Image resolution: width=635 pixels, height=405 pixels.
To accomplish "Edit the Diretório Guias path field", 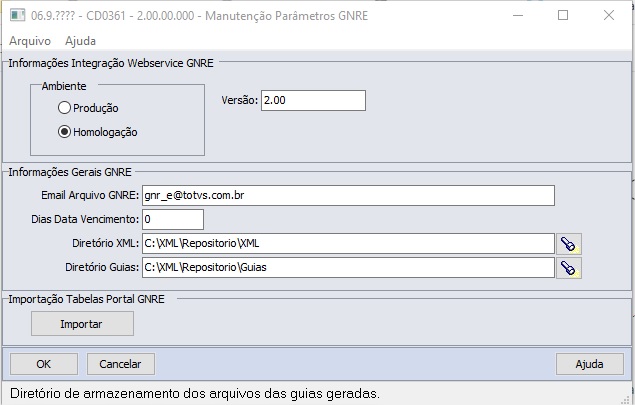I will [x=348, y=267].
